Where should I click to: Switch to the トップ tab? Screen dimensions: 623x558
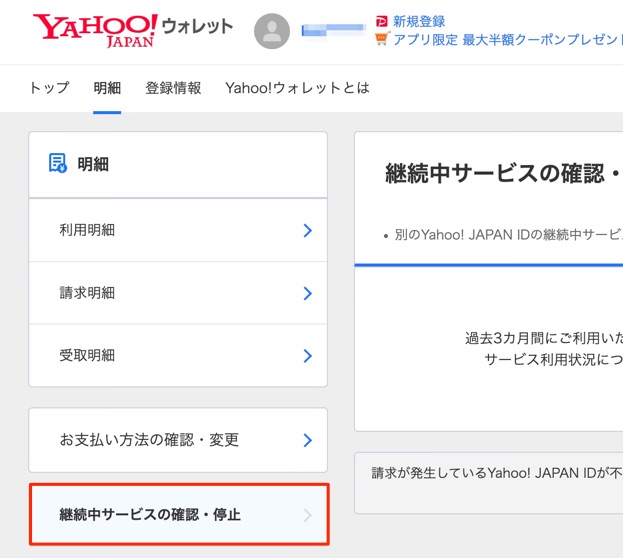click(50, 88)
